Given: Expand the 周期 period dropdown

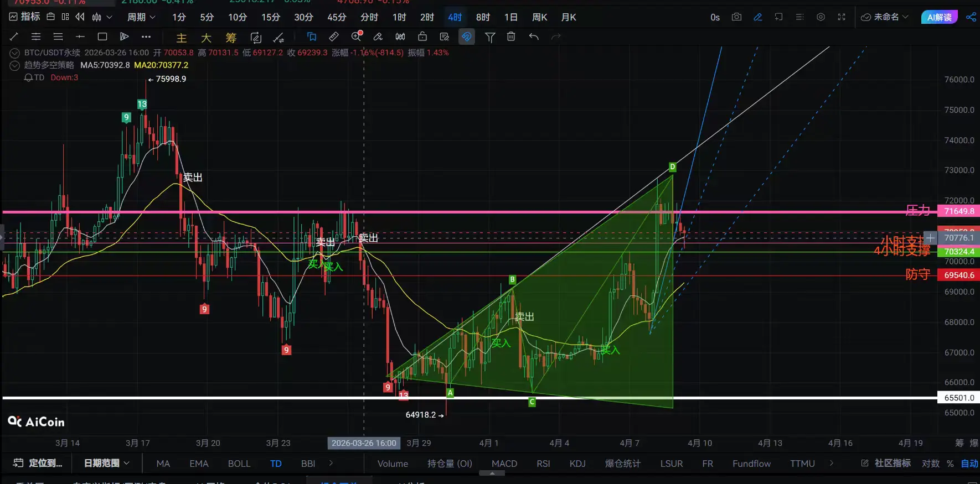Looking at the screenshot, I should 141,17.
